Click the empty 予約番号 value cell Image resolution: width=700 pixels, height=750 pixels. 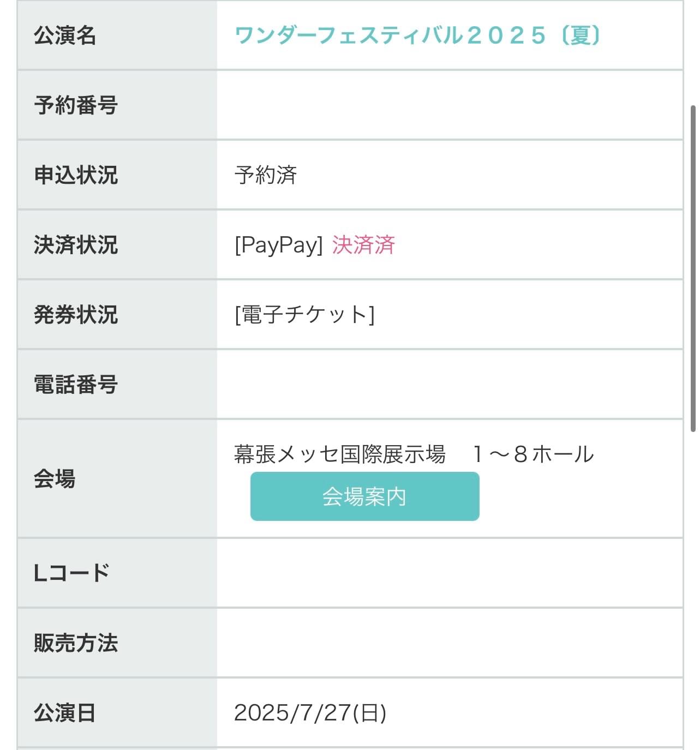tap(450, 105)
